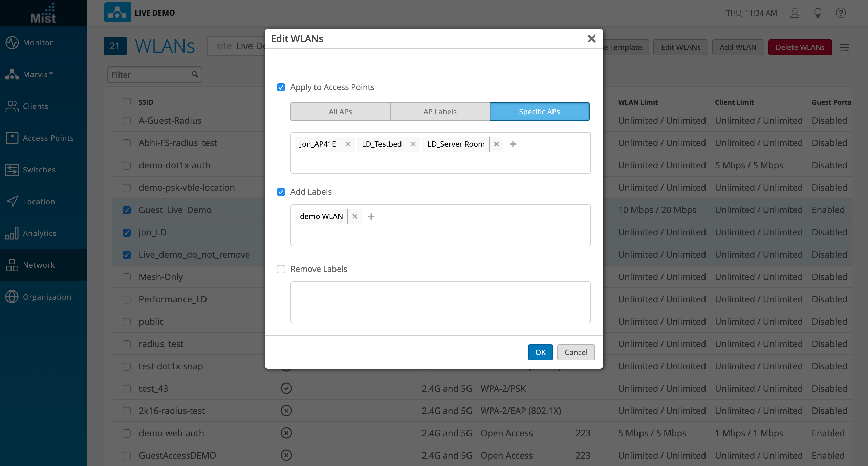Screen dimensions: 868x466
Task: Remove the LD_Server Room tag
Action: pyautogui.click(x=496, y=144)
